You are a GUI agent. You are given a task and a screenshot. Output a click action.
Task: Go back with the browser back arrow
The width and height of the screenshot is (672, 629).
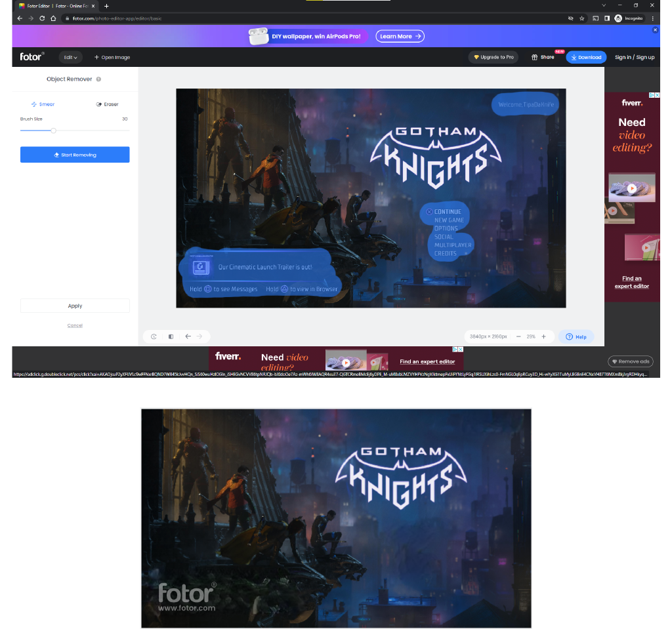coord(20,18)
